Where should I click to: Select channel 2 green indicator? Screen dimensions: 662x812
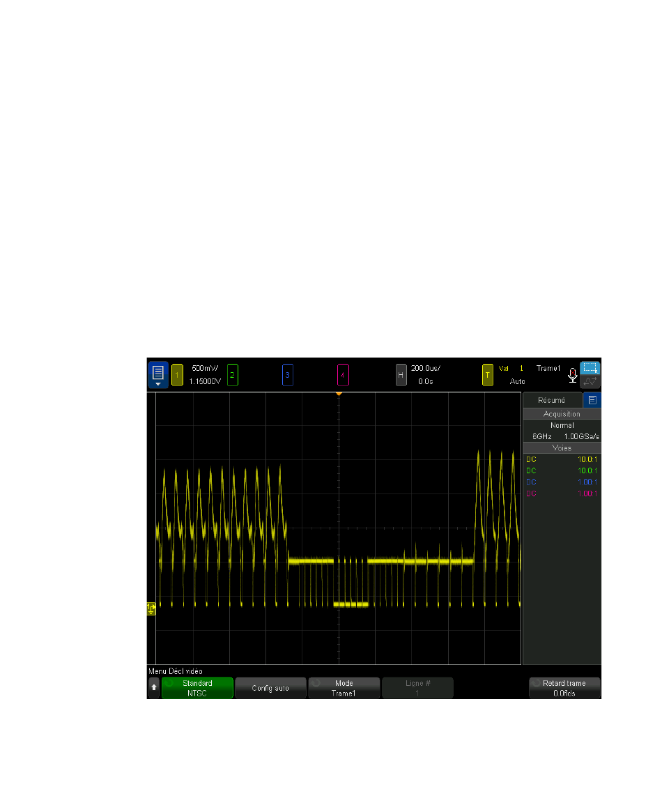coord(233,375)
